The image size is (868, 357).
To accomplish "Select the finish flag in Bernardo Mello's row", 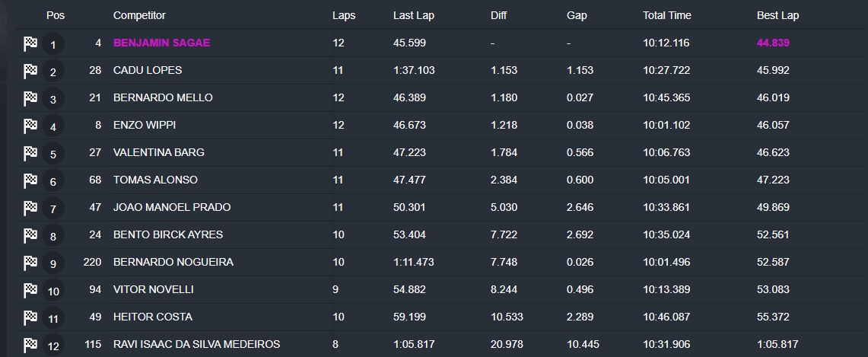I will point(30,98).
